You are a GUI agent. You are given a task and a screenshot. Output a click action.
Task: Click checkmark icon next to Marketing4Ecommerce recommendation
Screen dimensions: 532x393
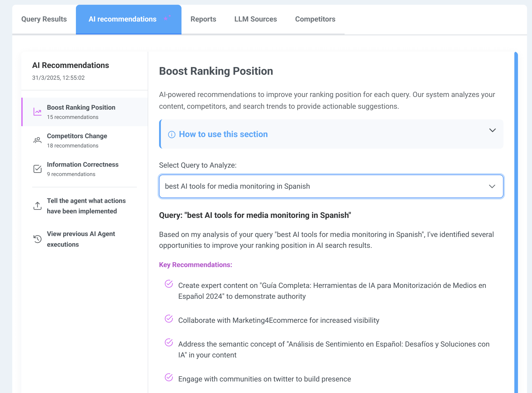169,319
